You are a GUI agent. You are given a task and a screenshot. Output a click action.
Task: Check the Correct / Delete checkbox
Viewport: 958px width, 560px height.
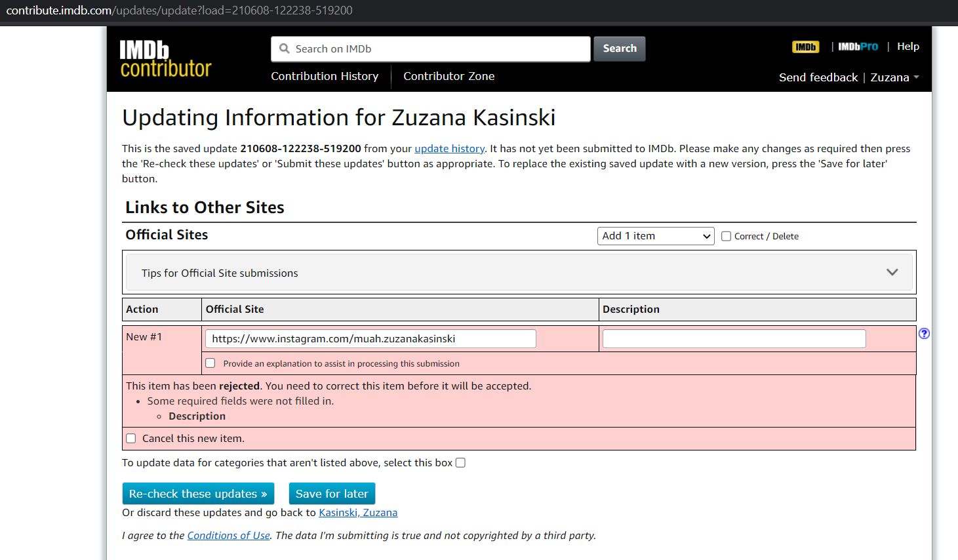pos(726,236)
